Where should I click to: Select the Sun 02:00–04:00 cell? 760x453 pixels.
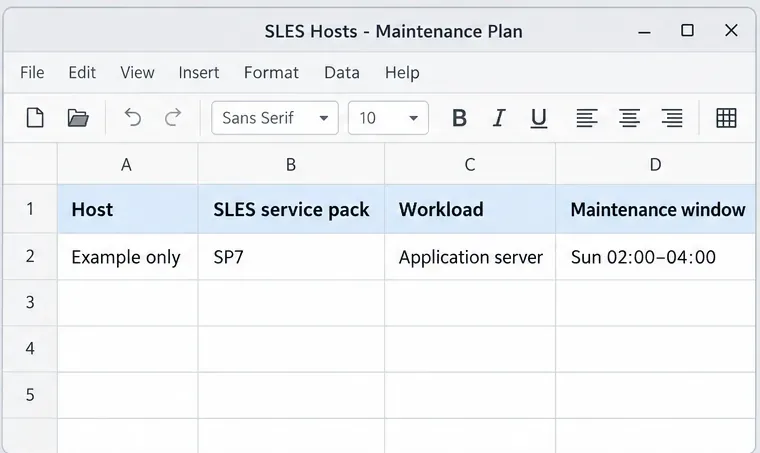coord(655,256)
